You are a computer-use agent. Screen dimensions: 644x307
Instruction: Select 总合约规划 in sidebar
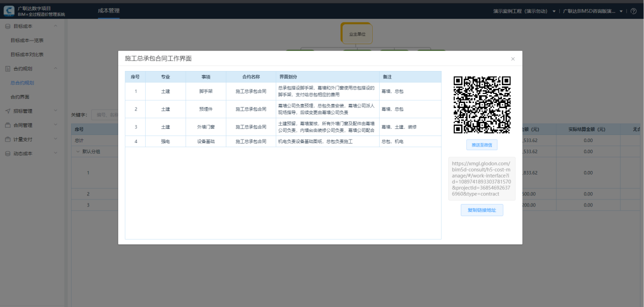coord(22,83)
